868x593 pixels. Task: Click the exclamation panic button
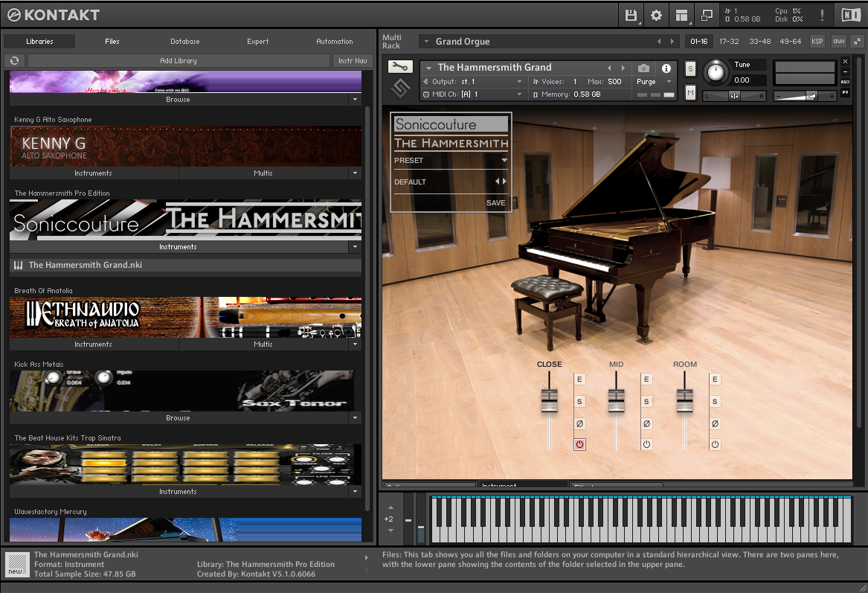pos(822,15)
